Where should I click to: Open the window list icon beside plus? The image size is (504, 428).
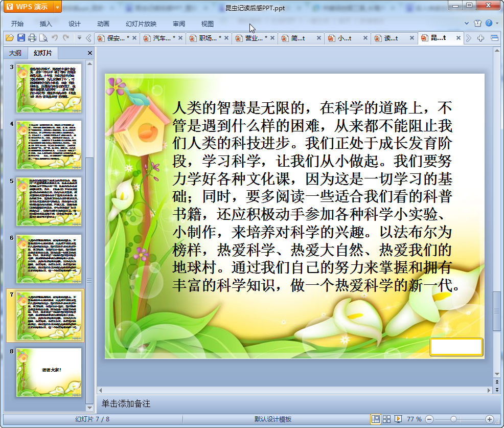494,38
